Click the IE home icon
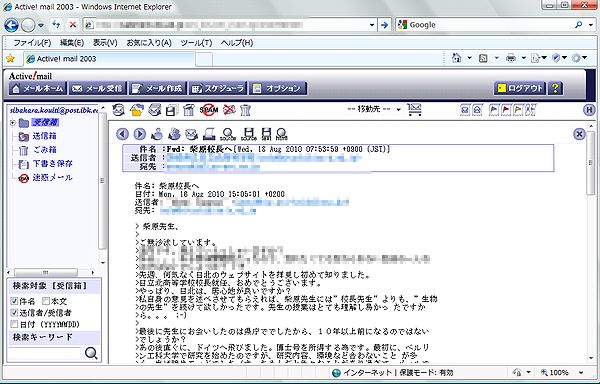Viewport: 600px width, 384px height. [x=456, y=58]
